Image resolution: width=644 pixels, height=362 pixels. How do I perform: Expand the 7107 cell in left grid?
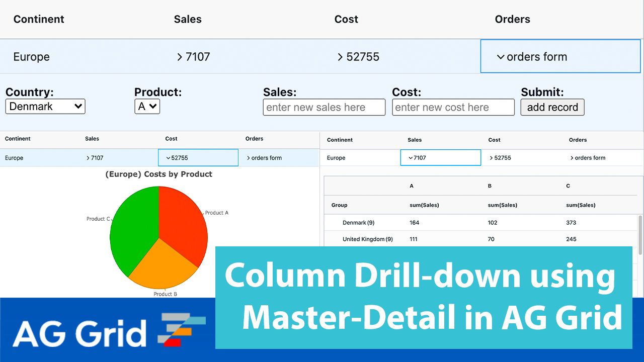(x=88, y=158)
